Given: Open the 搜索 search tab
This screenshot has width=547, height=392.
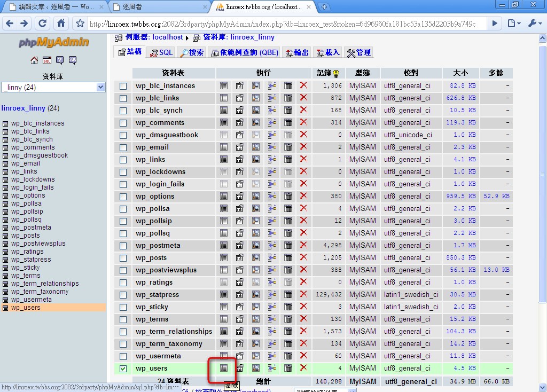Looking at the screenshot, I should (x=192, y=52).
